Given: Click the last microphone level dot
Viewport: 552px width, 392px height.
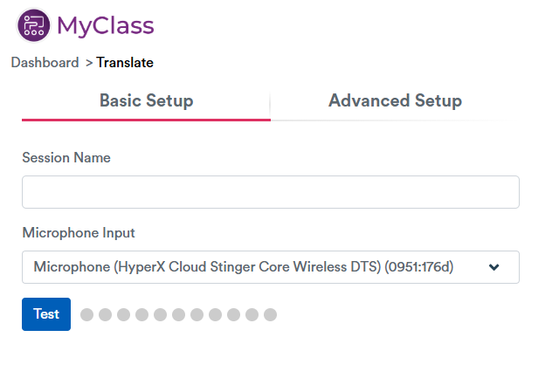Looking at the screenshot, I should (x=270, y=314).
